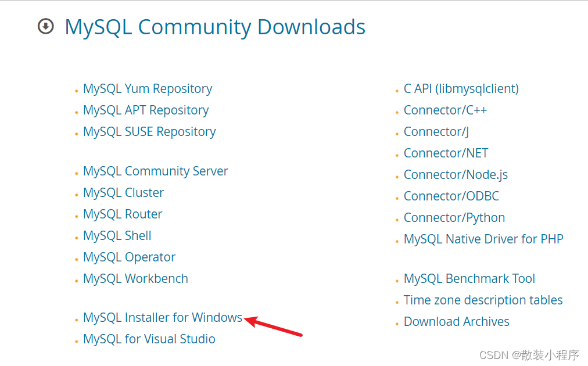588x366 pixels.
Task: Open the Connector/J link
Action: pyautogui.click(x=436, y=132)
